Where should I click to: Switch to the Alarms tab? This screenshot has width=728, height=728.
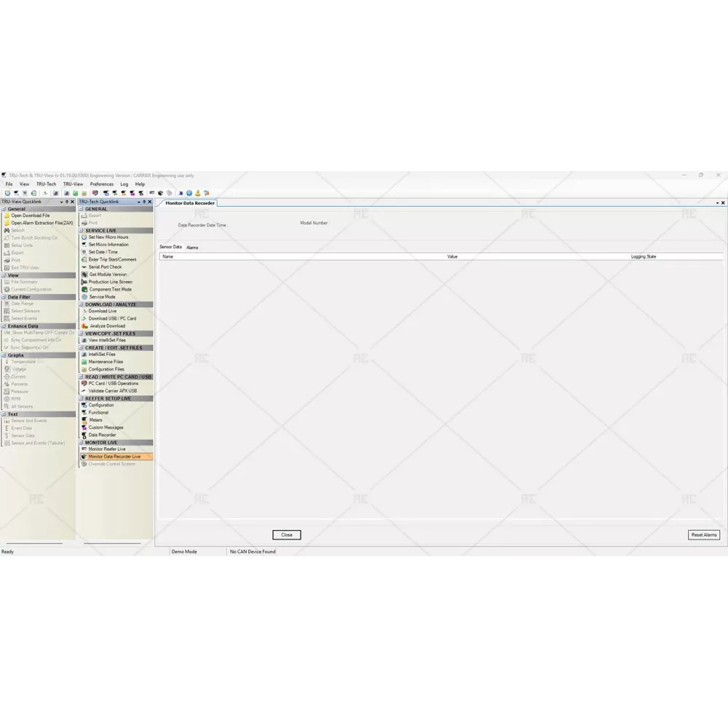(x=192, y=248)
